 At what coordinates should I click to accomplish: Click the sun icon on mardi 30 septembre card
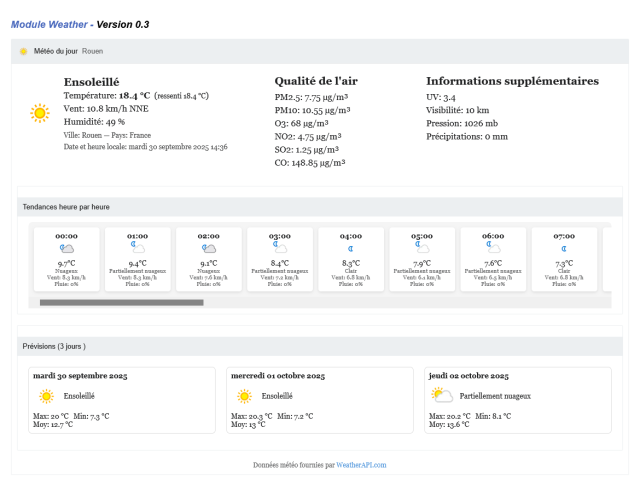(x=46, y=396)
